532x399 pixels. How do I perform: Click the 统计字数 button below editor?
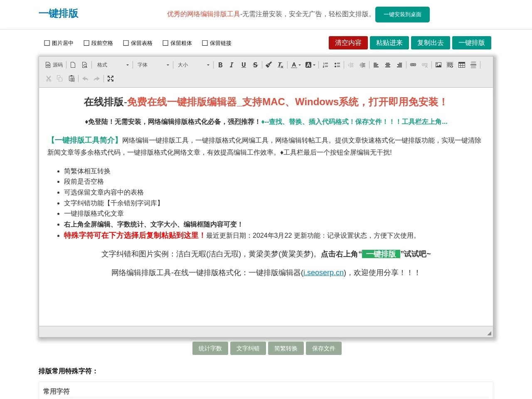point(210,348)
